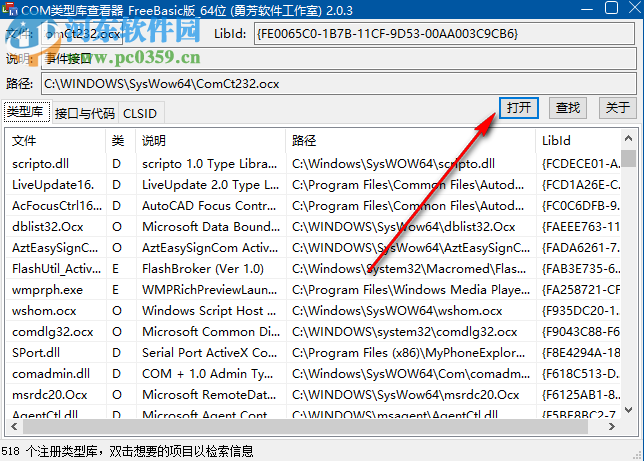Click LibId cell {FCDECE01-A.
The width and height of the screenshot is (644, 461).
[x=581, y=164]
